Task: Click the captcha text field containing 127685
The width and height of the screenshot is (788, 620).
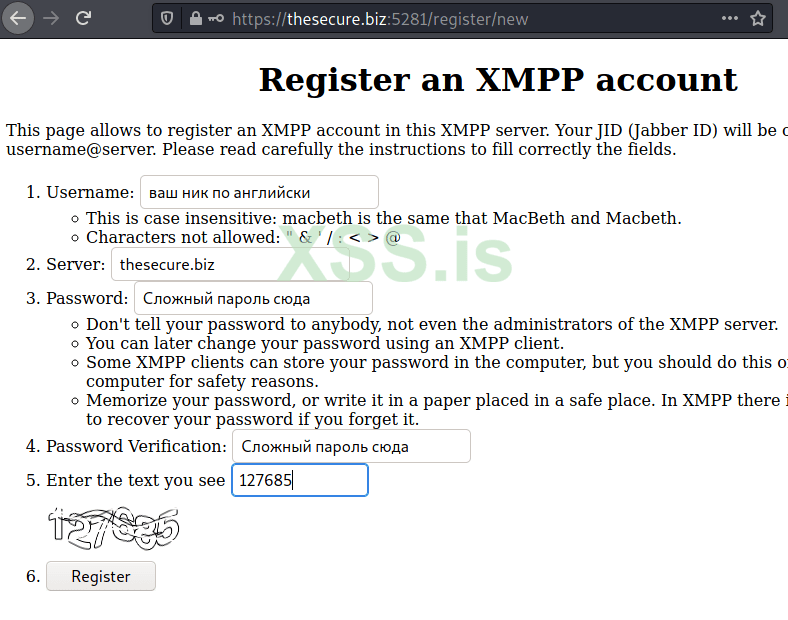Action: tap(300, 480)
